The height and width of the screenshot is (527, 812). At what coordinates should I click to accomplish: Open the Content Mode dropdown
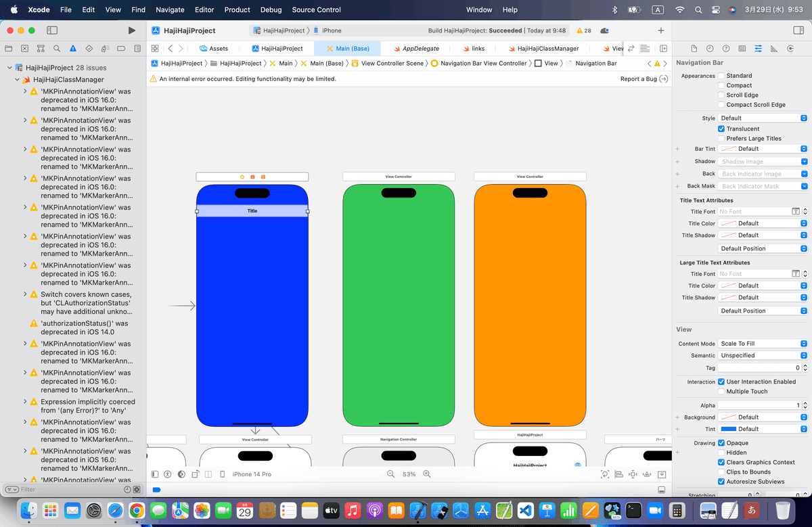click(763, 344)
